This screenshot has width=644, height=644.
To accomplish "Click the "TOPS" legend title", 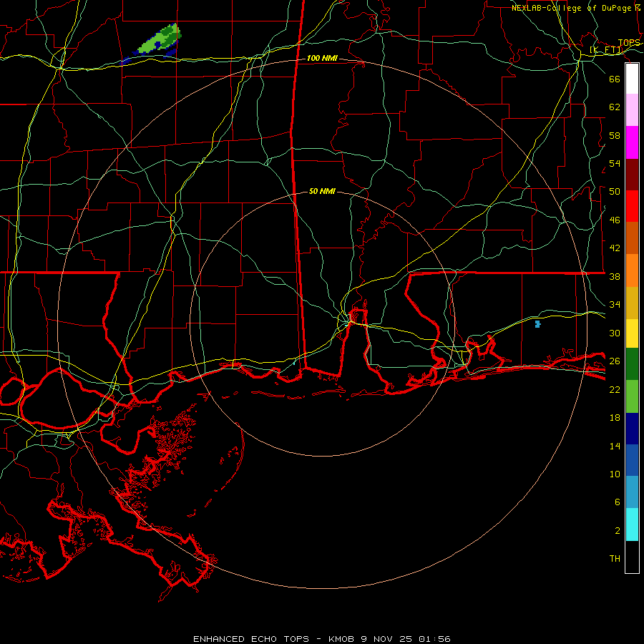I will [x=629, y=43].
